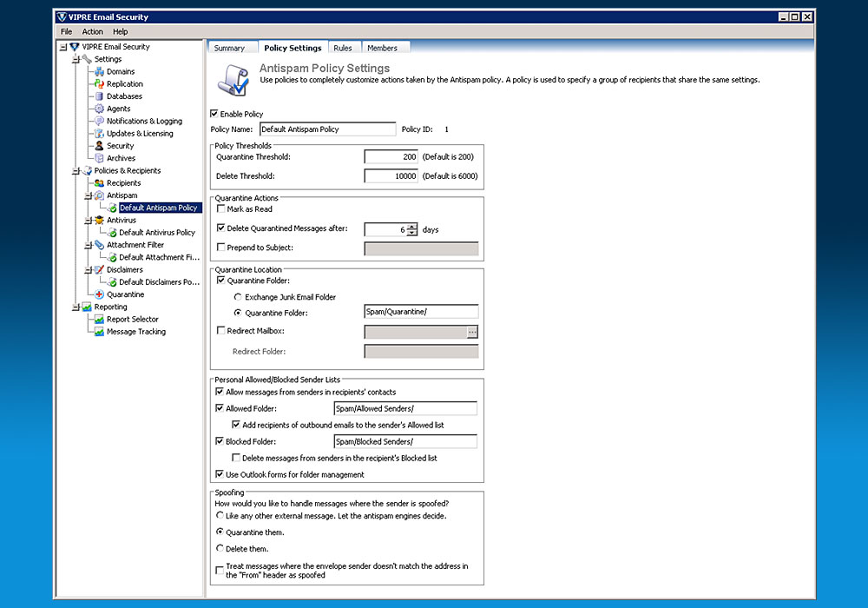This screenshot has height=608, width=868.
Task: Check Treat envelope sender mismatch as spoofed
Action: (x=220, y=570)
